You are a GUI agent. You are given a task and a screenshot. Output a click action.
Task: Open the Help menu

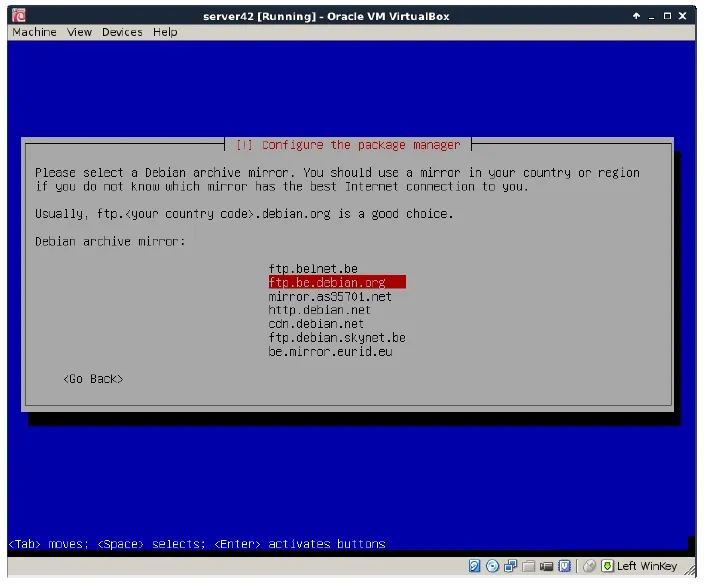point(165,32)
